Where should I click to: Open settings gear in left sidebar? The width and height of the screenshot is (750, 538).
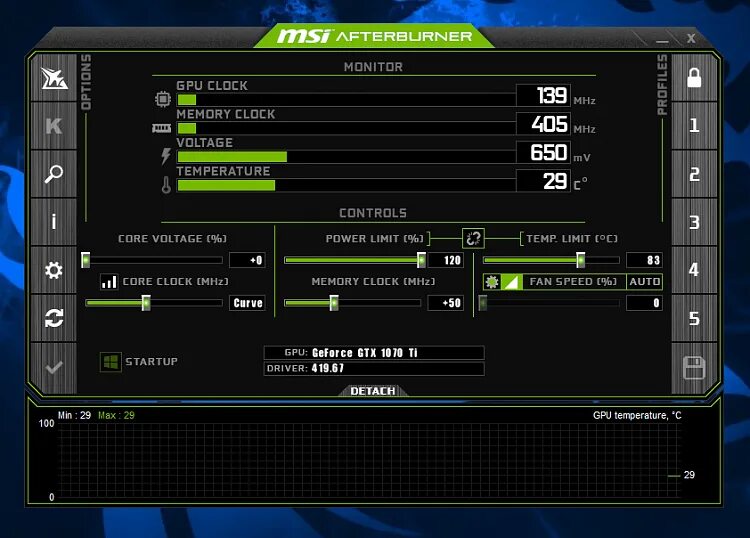tap(54, 270)
